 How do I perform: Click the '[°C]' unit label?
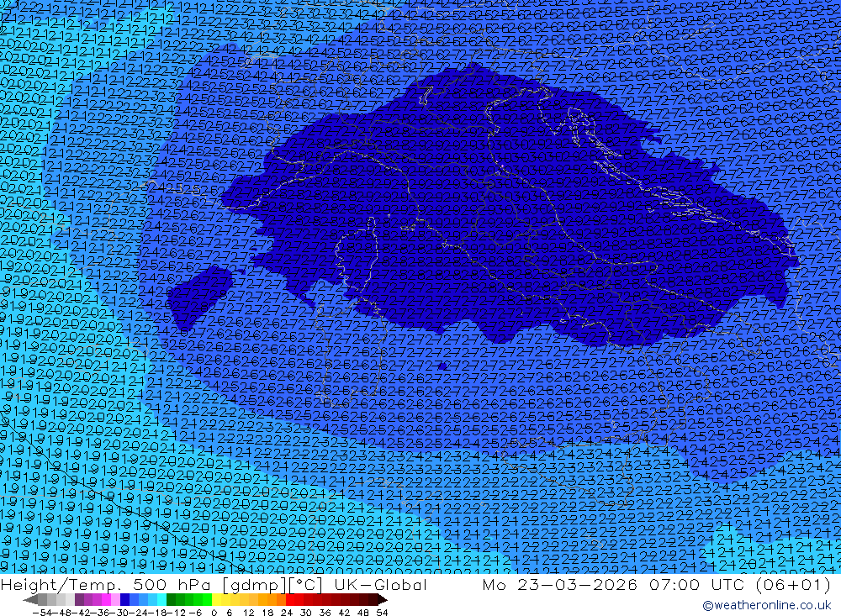[x=305, y=585]
